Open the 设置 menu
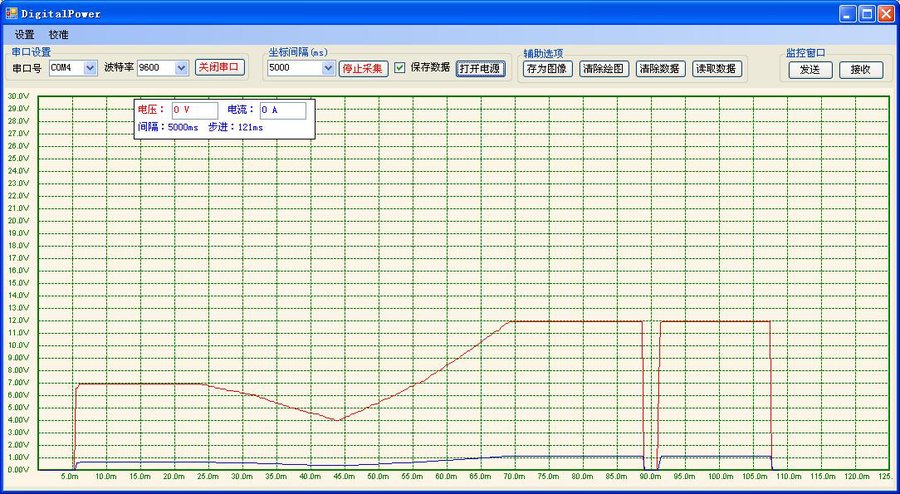Image resolution: width=900 pixels, height=494 pixels. click(x=25, y=34)
